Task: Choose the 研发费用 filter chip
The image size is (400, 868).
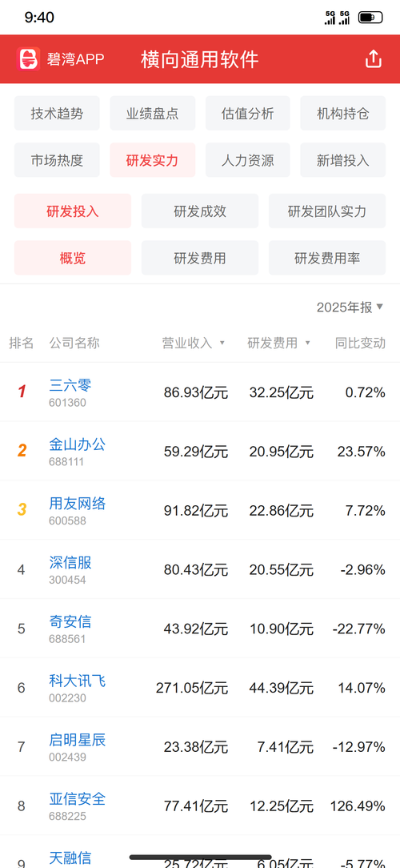Action: 200,258
